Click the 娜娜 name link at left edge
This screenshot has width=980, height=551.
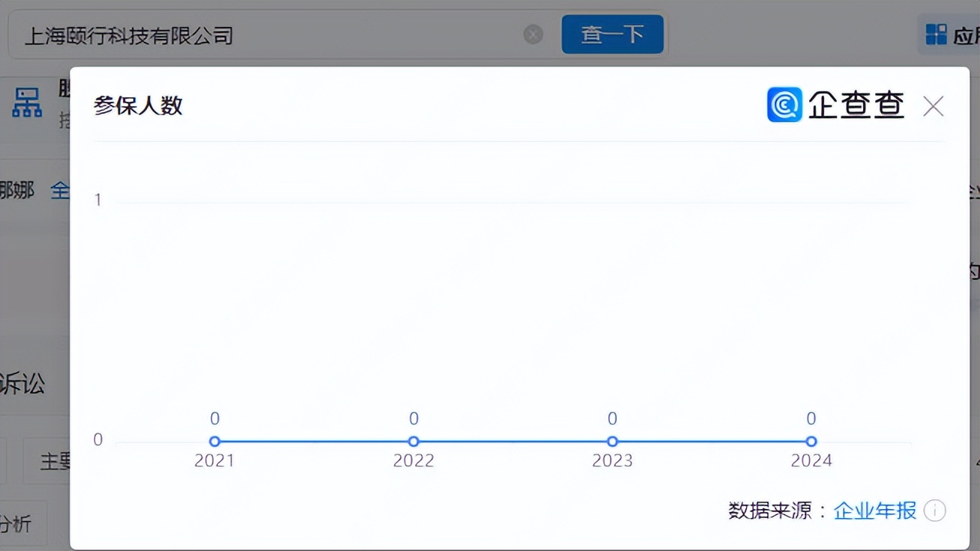pos(16,190)
